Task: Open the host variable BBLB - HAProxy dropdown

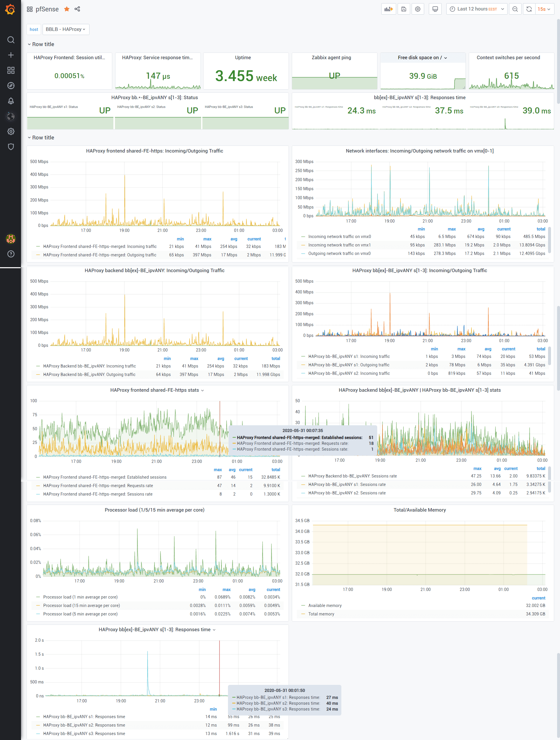Action: coord(66,29)
